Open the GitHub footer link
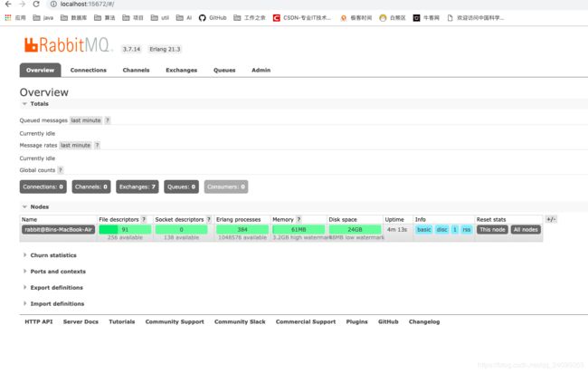 pos(388,322)
